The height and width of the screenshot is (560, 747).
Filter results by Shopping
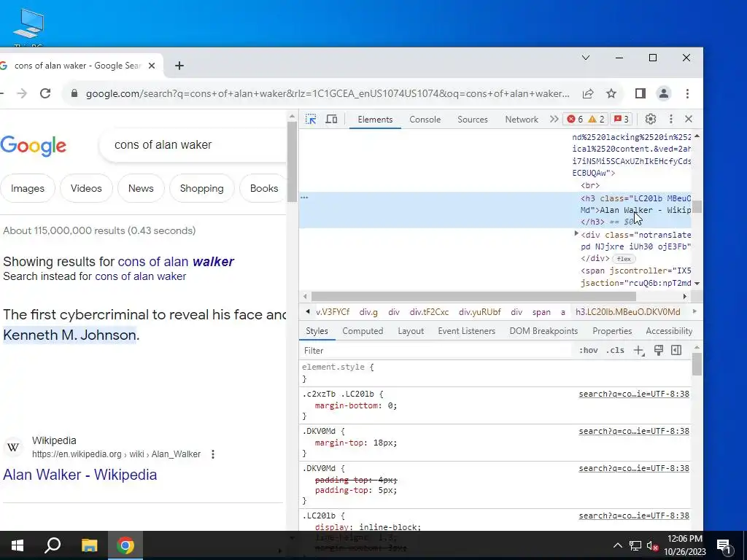[x=202, y=189]
